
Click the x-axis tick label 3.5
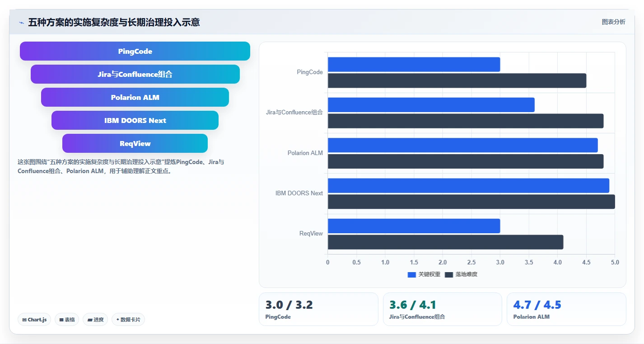tap(529, 263)
